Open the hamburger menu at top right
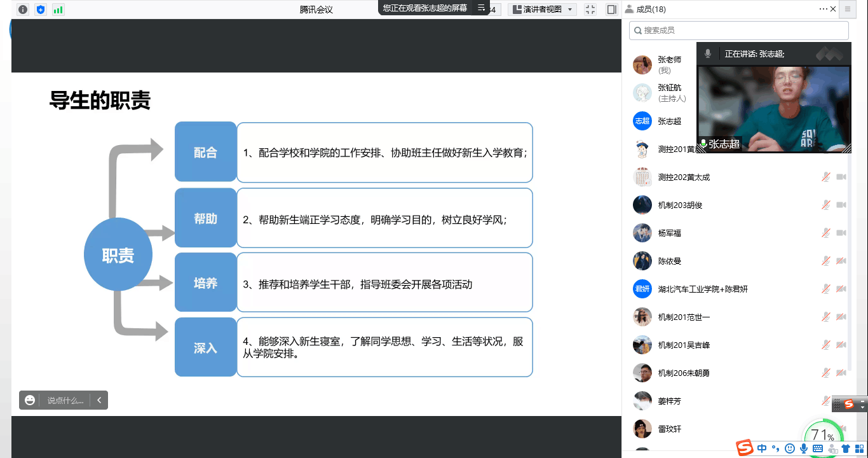 click(847, 9)
